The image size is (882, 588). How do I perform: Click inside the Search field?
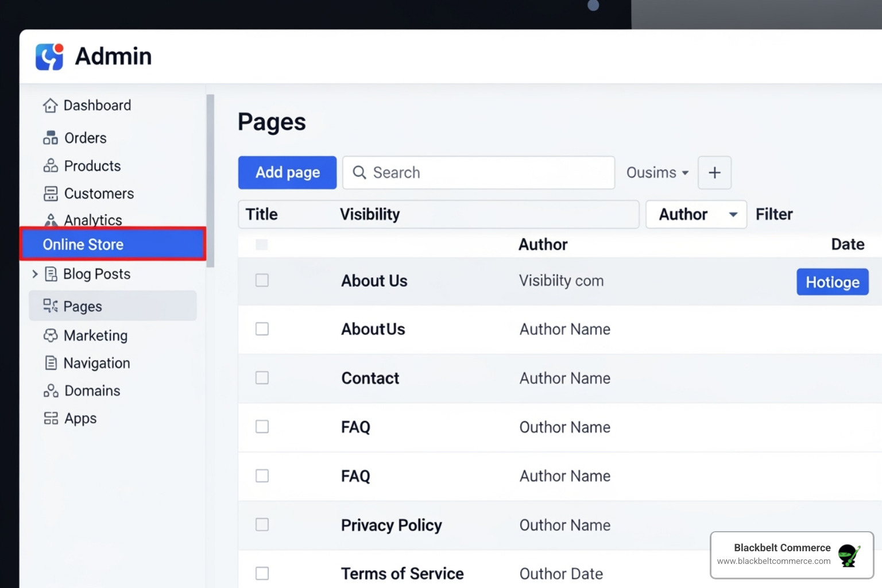point(478,172)
